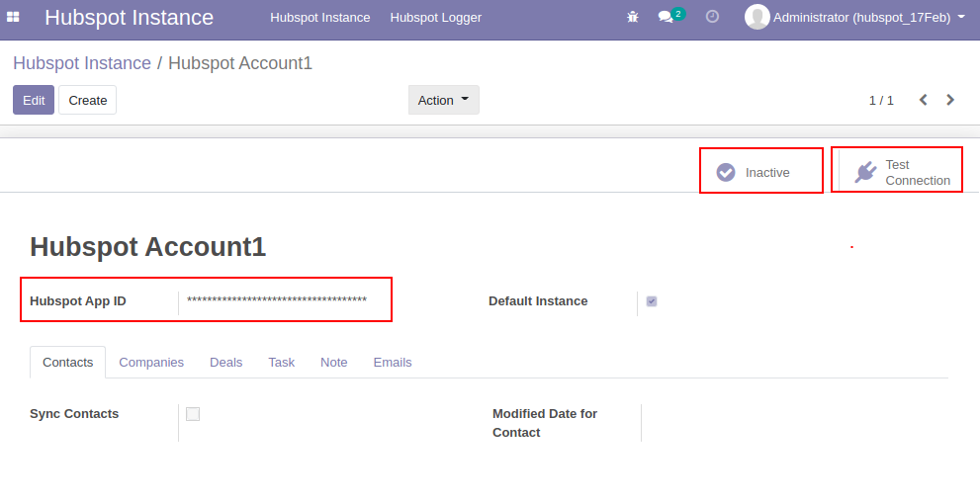Open the conversations chat icon
The width and height of the screenshot is (980, 503).
point(666,18)
